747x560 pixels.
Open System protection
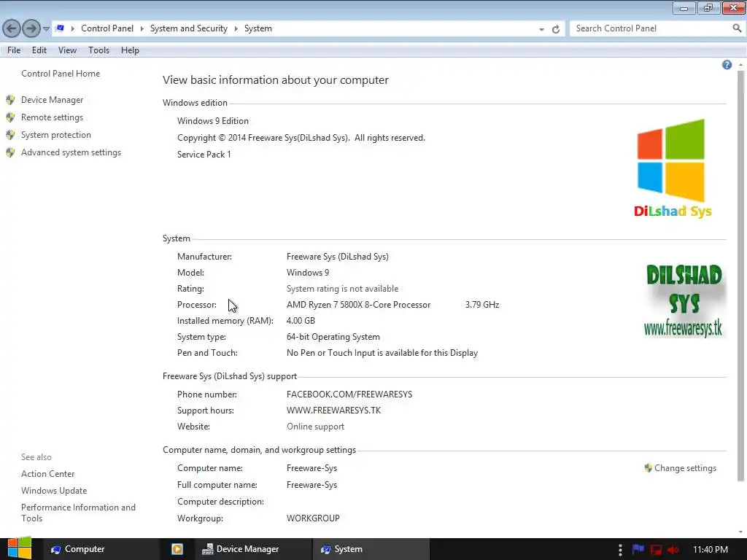[x=55, y=135]
